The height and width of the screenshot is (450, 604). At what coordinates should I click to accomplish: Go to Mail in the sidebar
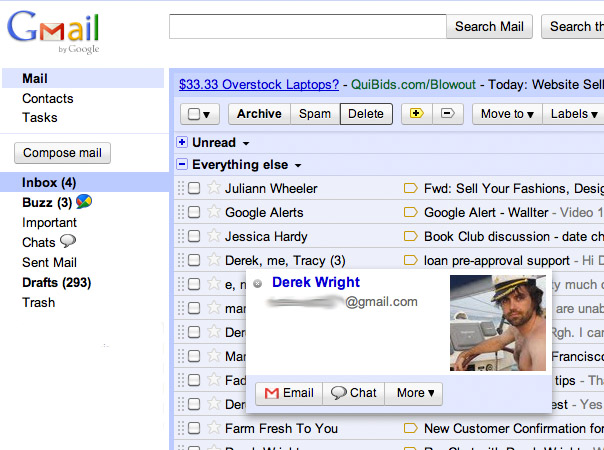pyautogui.click(x=35, y=78)
